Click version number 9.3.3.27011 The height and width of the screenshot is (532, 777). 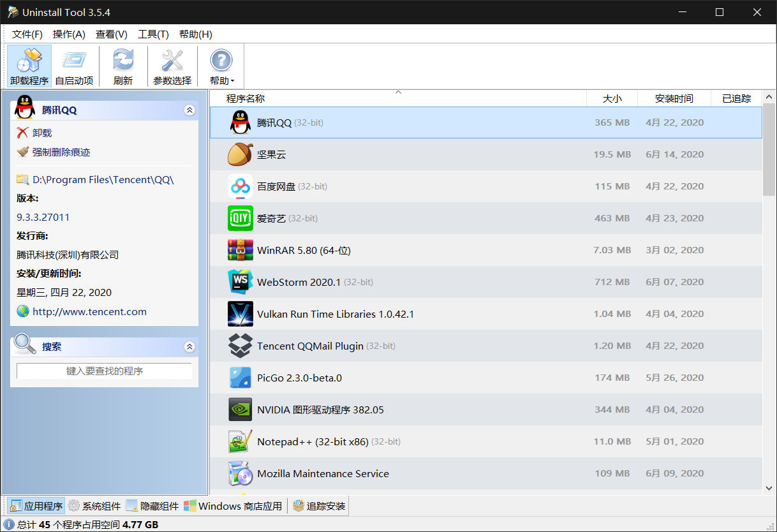(x=43, y=217)
